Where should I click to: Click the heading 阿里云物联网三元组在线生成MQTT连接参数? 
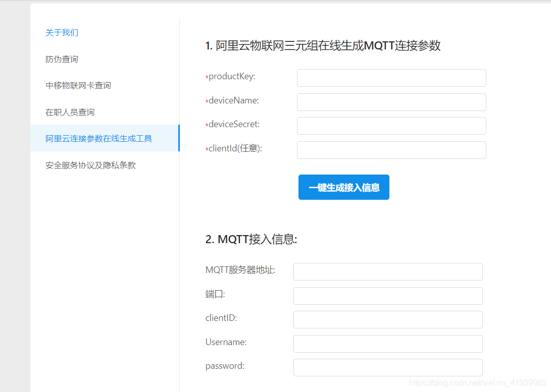(323, 46)
